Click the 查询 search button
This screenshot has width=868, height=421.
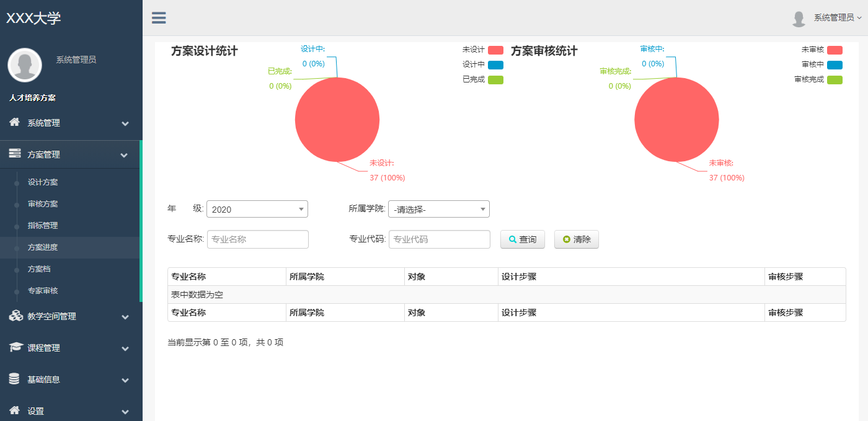point(523,239)
